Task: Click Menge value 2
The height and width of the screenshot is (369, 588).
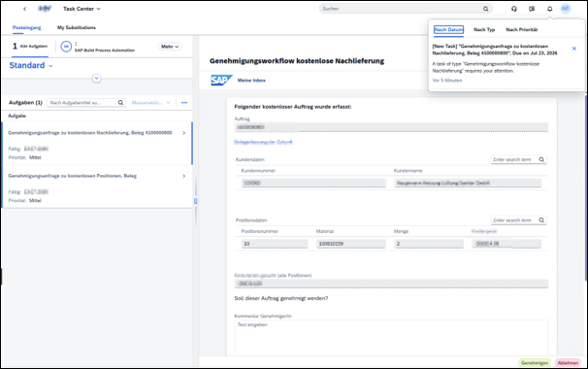Action: coord(429,244)
